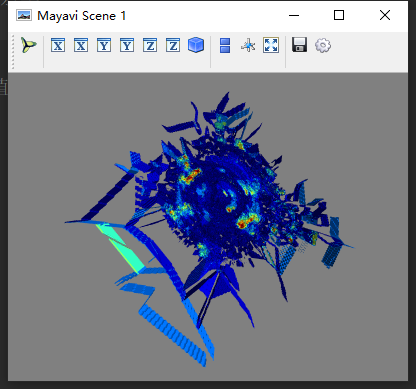Switch to isometric view cube icon
Image resolution: width=416 pixels, height=389 pixels.
(196, 45)
